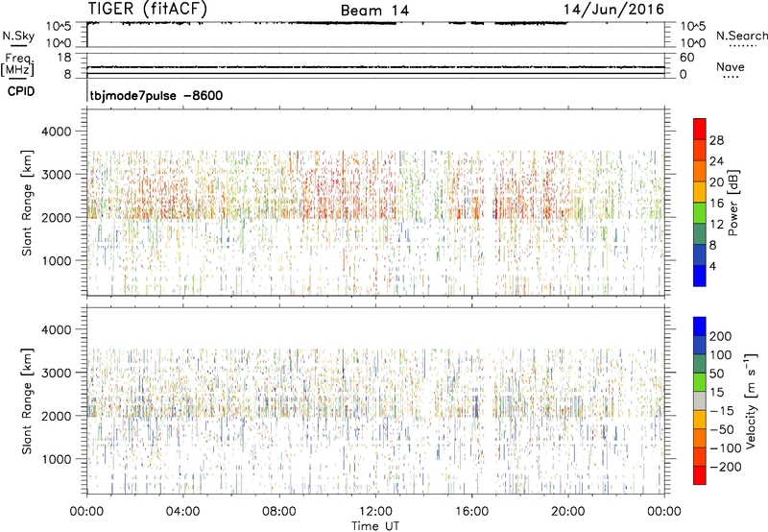This screenshot has height=532, width=768.
Task: Click the '16:00' time axis label
Action: [x=471, y=512]
